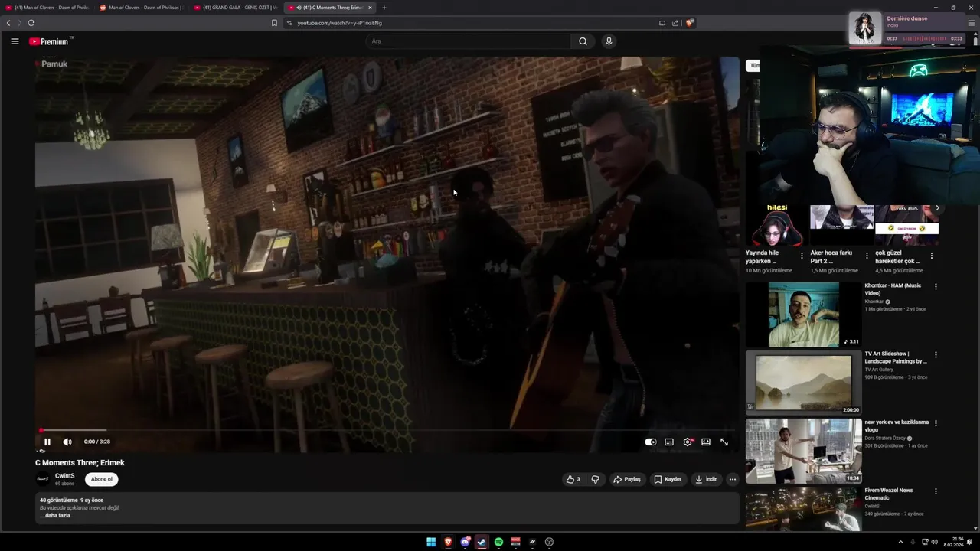Dislike the video with thumbs down

(x=595, y=479)
